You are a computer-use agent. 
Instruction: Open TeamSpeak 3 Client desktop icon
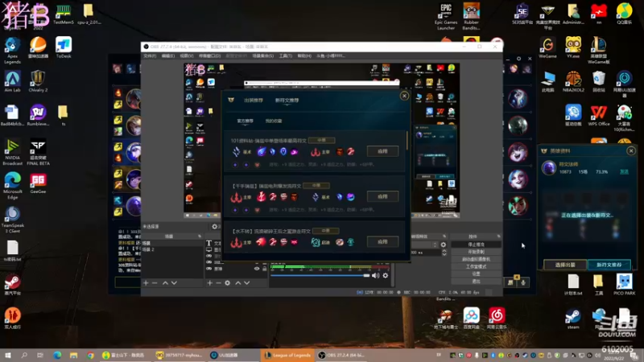tap(12, 220)
